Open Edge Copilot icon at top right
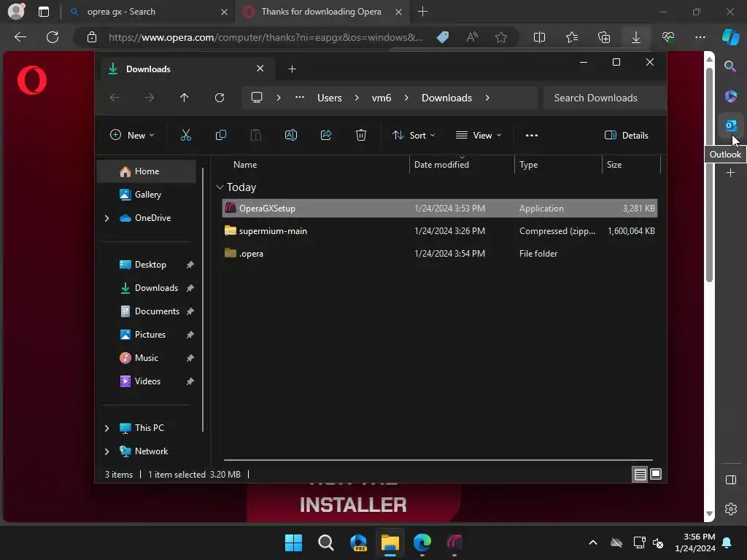 pyautogui.click(x=730, y=37)
